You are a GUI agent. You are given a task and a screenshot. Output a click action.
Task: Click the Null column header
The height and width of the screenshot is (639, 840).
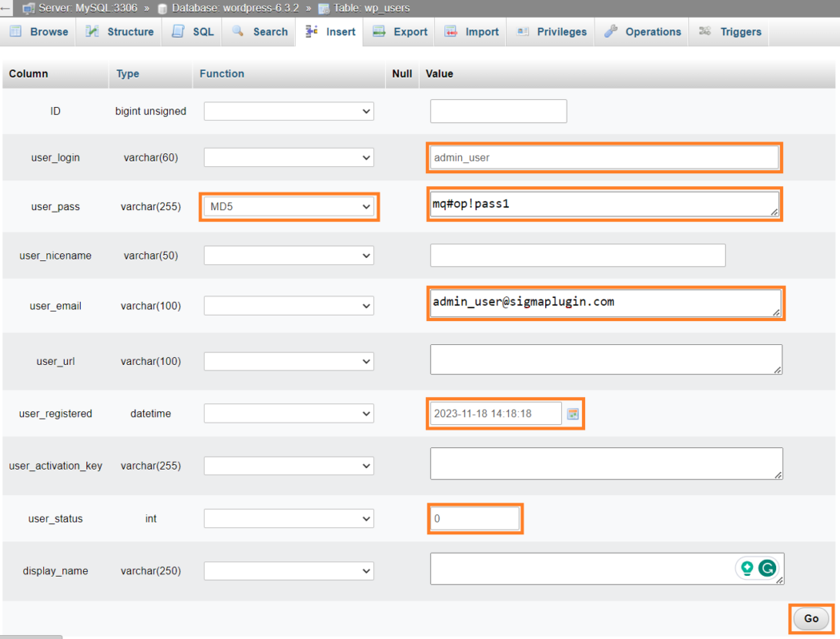pos(402,73)
